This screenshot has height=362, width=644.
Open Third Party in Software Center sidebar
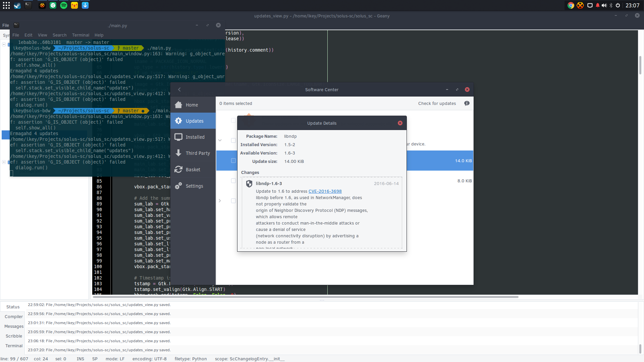pos(193,153)
